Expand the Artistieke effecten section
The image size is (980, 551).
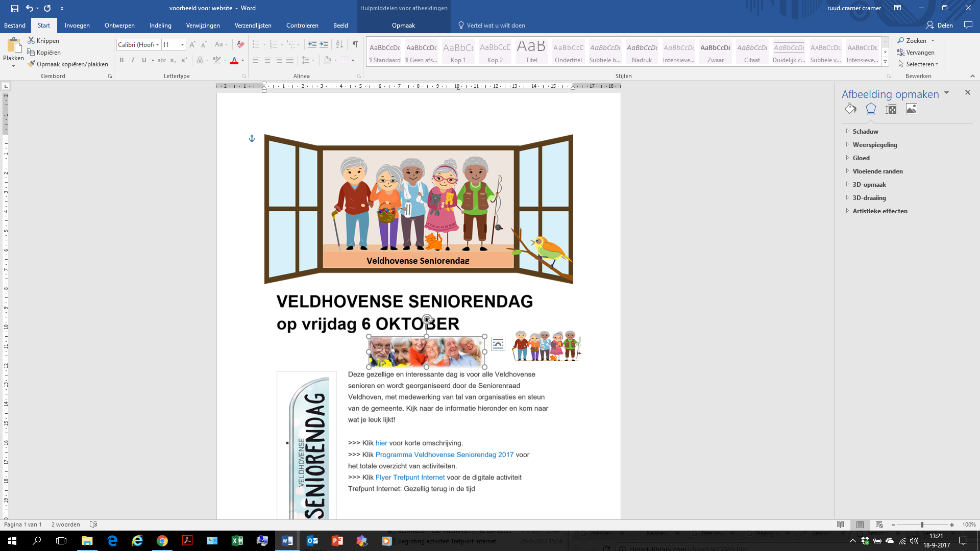pos(879,211)
